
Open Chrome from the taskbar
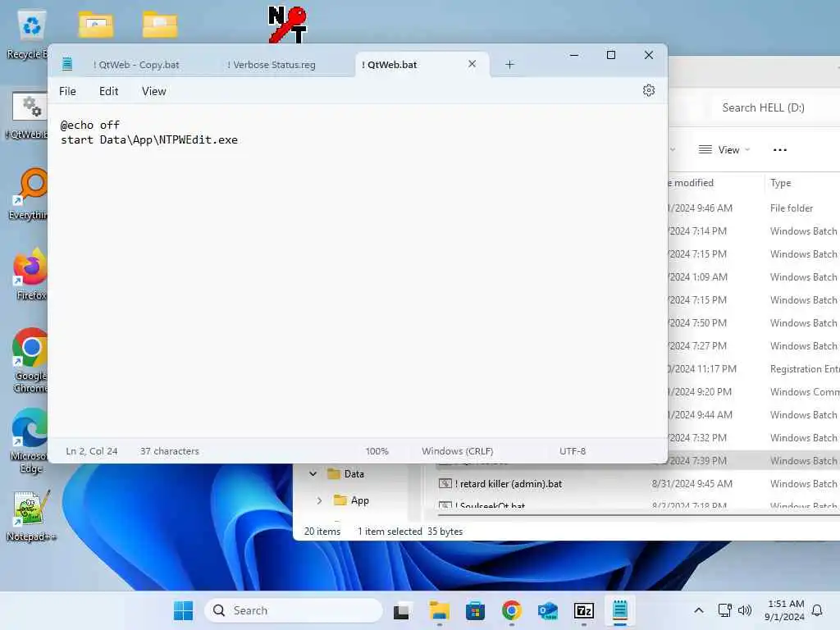coord(512,610)
